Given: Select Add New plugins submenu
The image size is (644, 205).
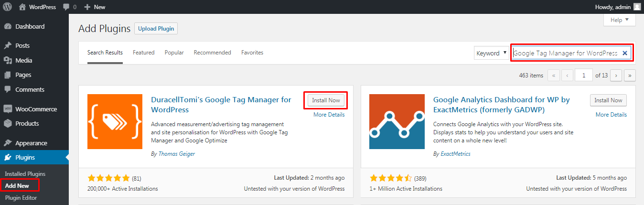Looking at the screenshot, I should [17, 185].
